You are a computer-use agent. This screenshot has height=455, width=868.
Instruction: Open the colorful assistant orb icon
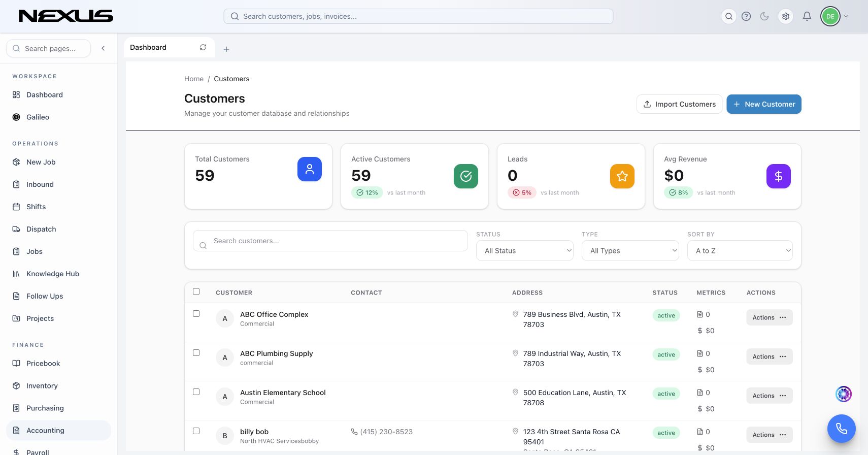tap(844, 394)
